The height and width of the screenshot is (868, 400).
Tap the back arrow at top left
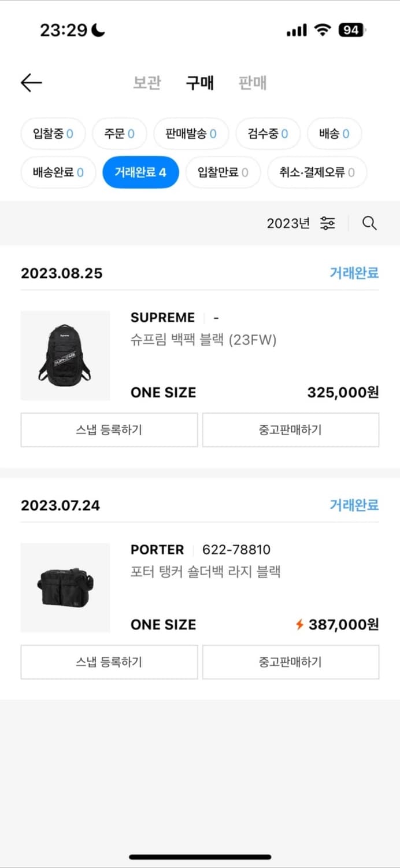click(31, 83)
